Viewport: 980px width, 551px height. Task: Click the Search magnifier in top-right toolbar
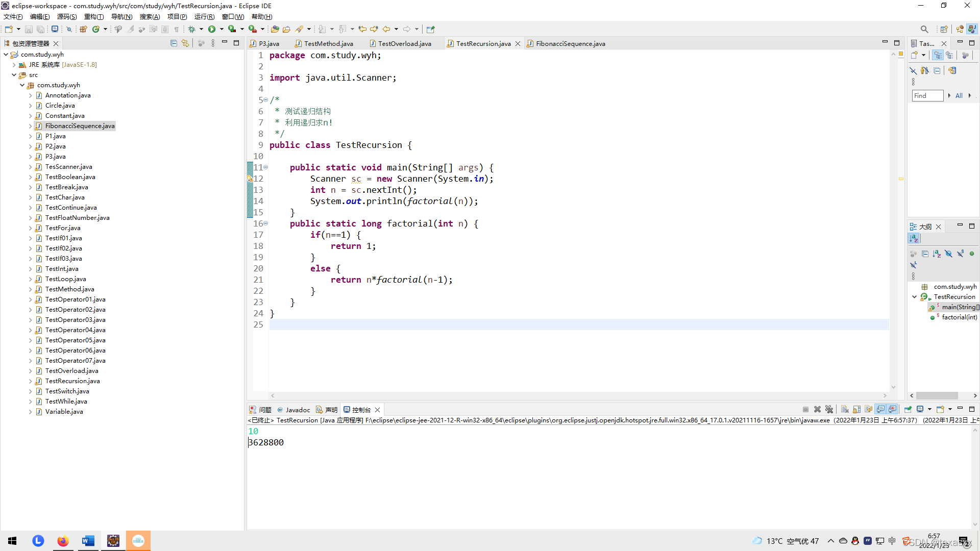(x=924, y=29)
